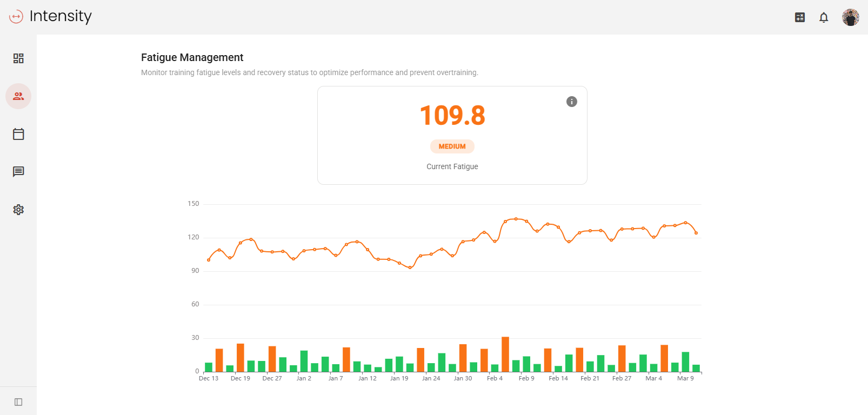Select the tallest orange bar in chart

coord(505,354)
